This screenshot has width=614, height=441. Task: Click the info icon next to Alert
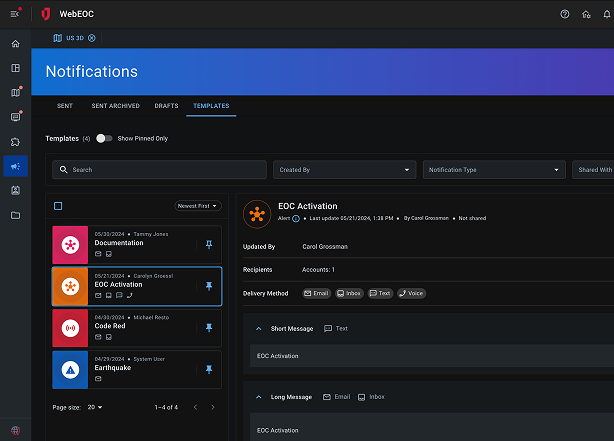point(296,217)
